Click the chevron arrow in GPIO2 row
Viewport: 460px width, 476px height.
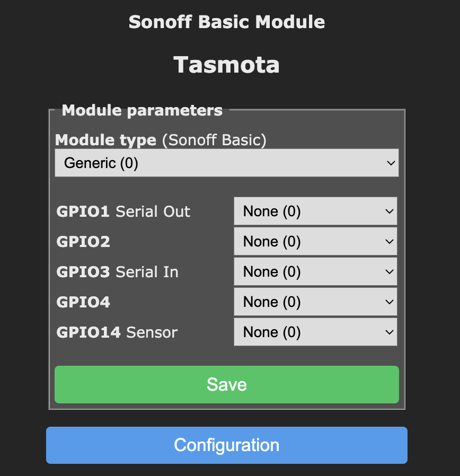(x=390, y=242)
